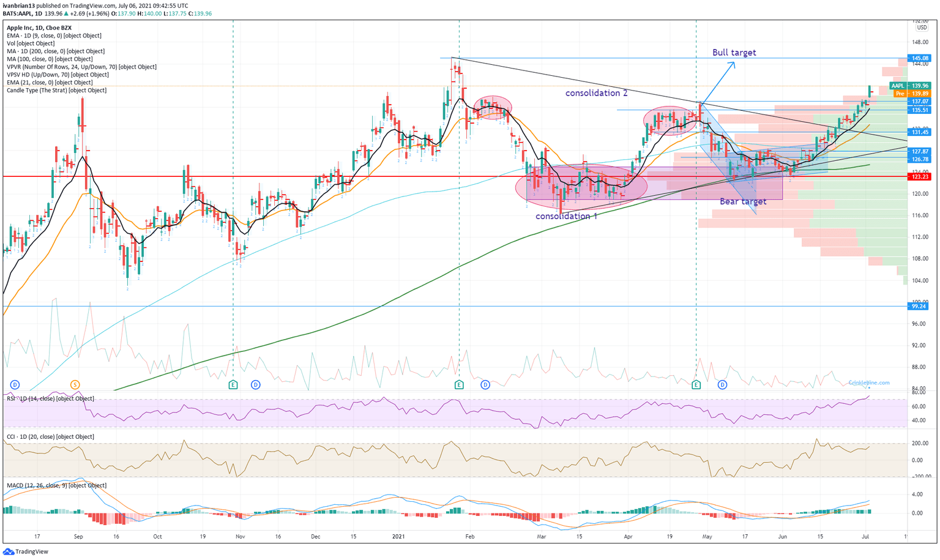Select the Vol indicator legend

coord(31,43)
